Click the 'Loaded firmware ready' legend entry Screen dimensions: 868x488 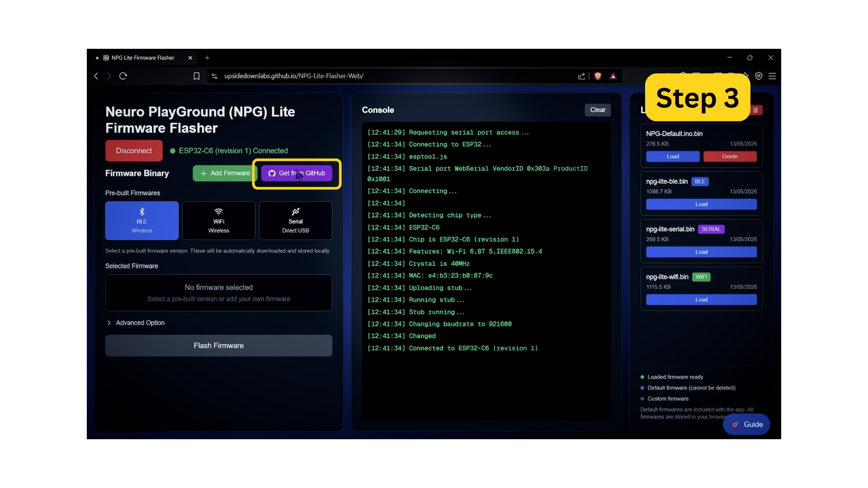(x=672, y=377)
